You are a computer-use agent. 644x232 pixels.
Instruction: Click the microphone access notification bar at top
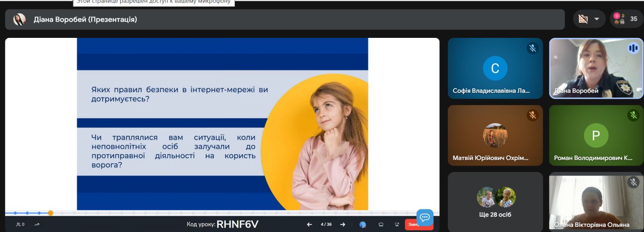click(x=154, y=2)
